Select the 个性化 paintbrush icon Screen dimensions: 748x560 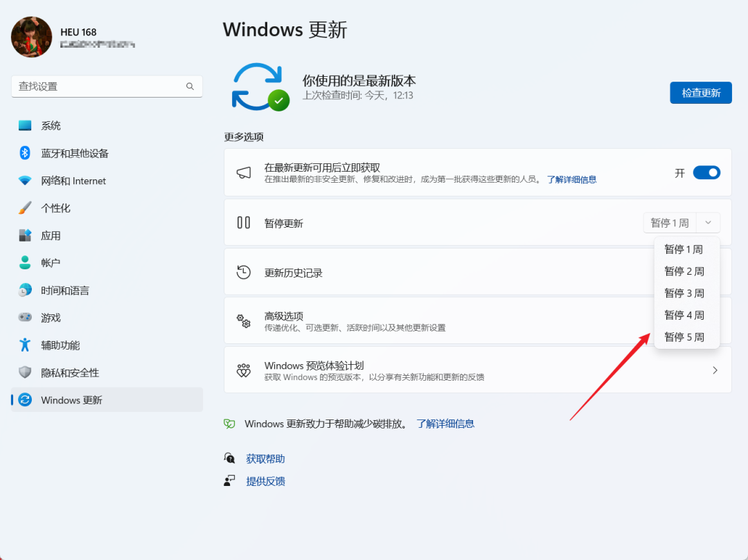(x=25, y=208)
